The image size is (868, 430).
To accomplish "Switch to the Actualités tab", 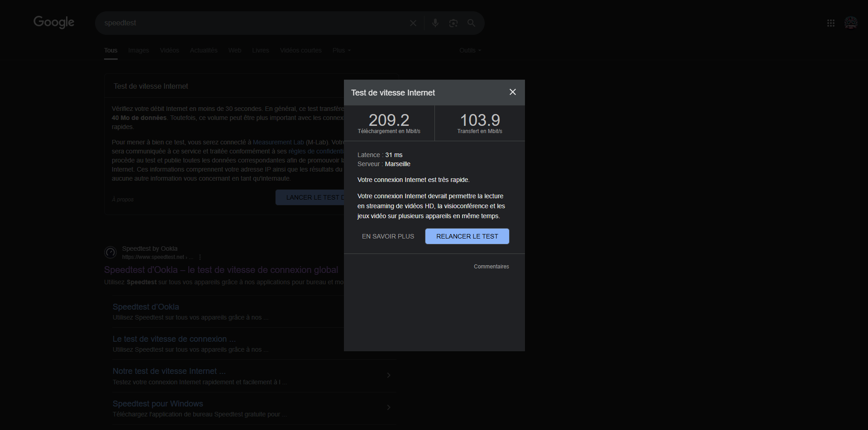I will pyautogui.click(x=204, y=50).
